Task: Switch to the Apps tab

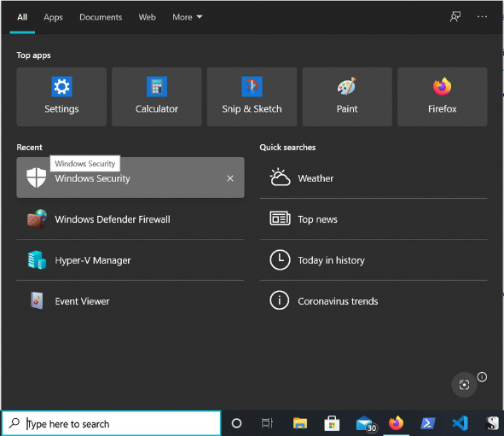Action: (x=53, y=17)
